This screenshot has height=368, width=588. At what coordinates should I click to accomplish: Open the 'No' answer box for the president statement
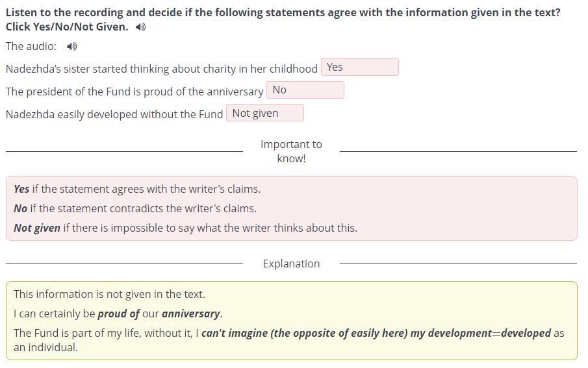pyautogui.click(x=305, y=90)
